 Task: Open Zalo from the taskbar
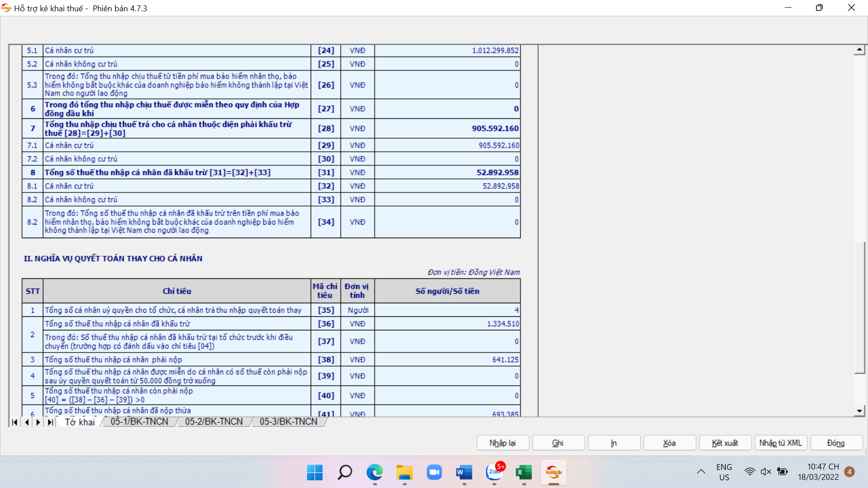click(x=494, y=473)
